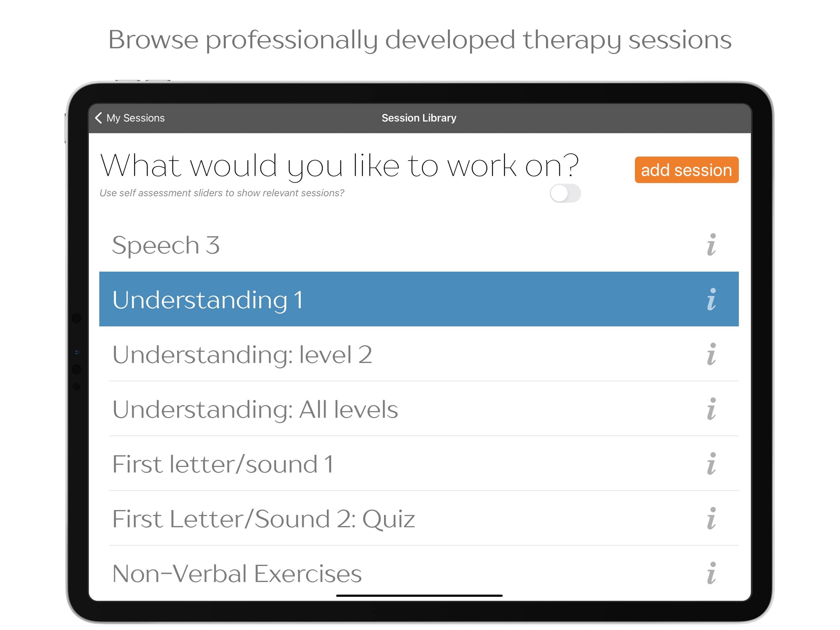Select the Session Library title bar
Viewport: 840px width, 630px height.
tap(419, 118)
